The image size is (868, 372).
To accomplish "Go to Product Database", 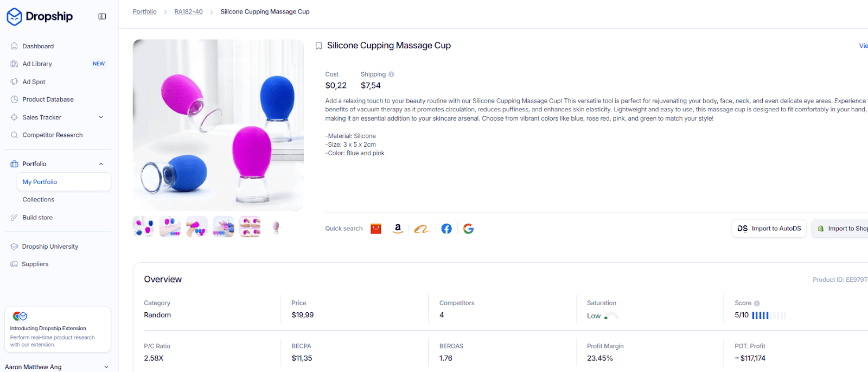I will coord(48,99).
